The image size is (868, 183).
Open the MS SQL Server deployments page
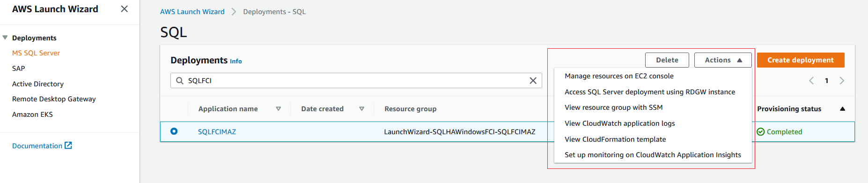[x=36, y=53]
